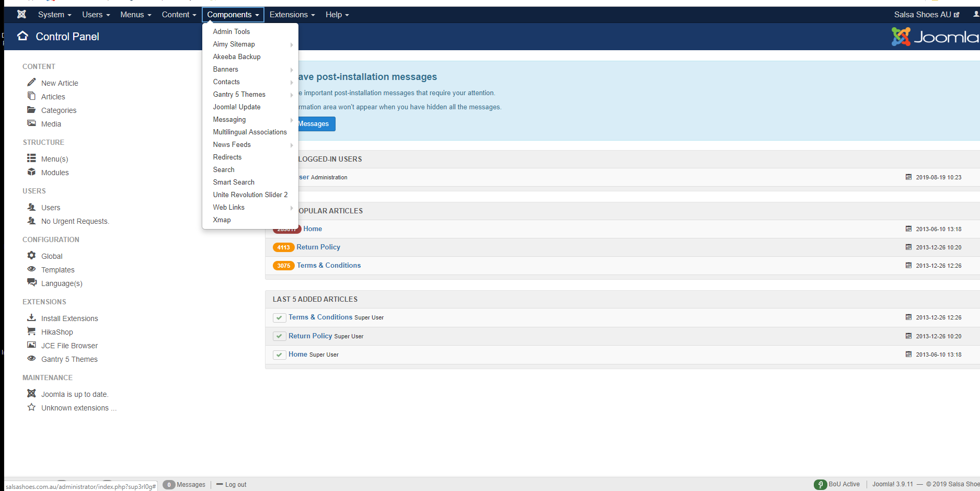Click the Categories folder icon
Image resolution: width=980 pixels, height=491 pixels.
tap(31, 110)
